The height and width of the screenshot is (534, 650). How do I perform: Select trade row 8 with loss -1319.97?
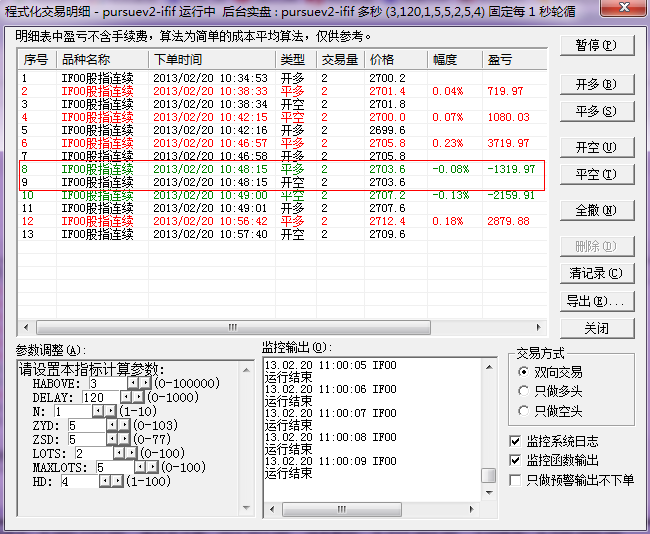click(x=282, y=169)
